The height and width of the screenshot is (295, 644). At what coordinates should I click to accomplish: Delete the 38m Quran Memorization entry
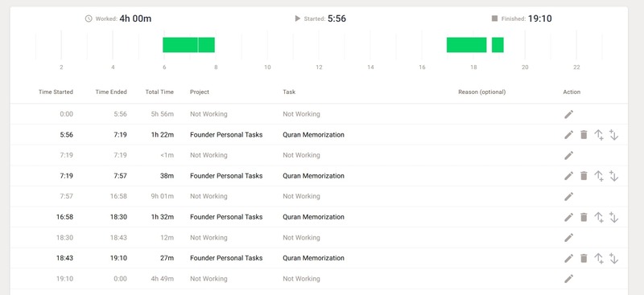tap(584, 176)
